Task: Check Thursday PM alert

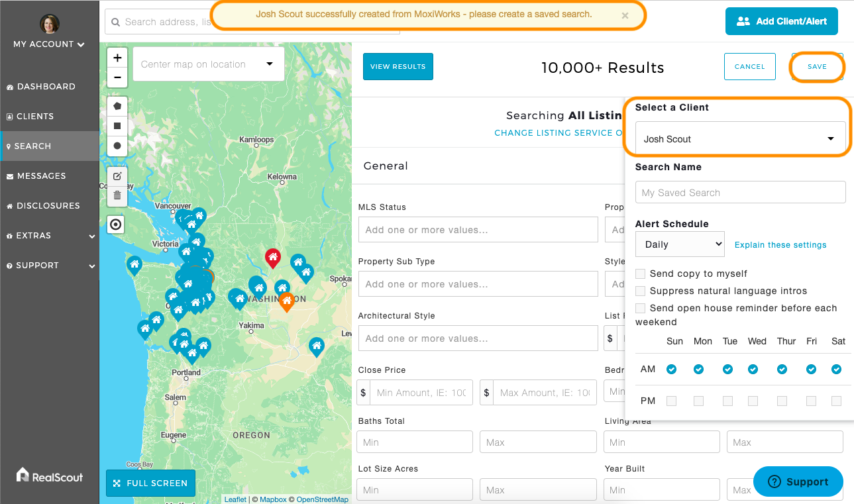Action: [x=782, y=401]
